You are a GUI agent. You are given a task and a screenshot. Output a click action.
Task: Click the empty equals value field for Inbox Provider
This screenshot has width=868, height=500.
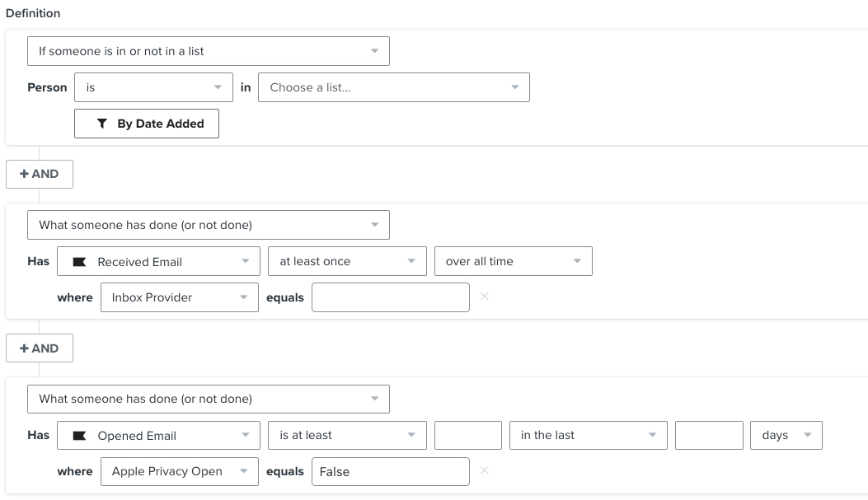coord(390,297)
